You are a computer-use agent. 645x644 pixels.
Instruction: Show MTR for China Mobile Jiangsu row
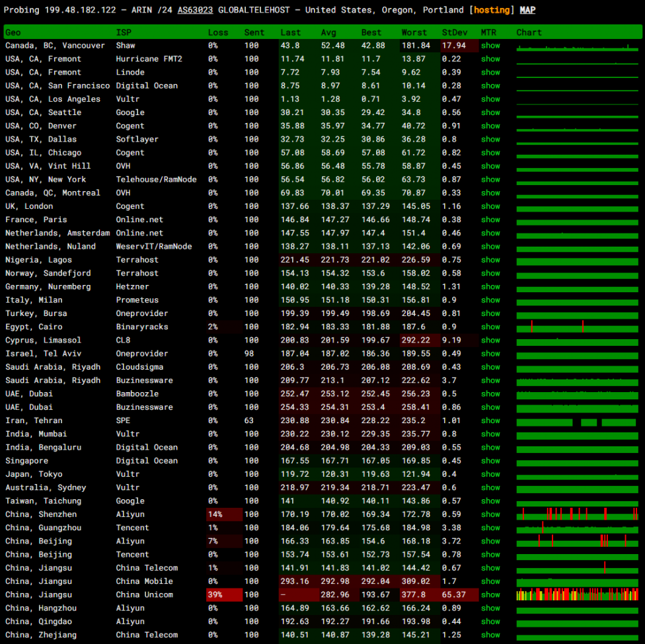pyautogui.click(x=490, y=582)
